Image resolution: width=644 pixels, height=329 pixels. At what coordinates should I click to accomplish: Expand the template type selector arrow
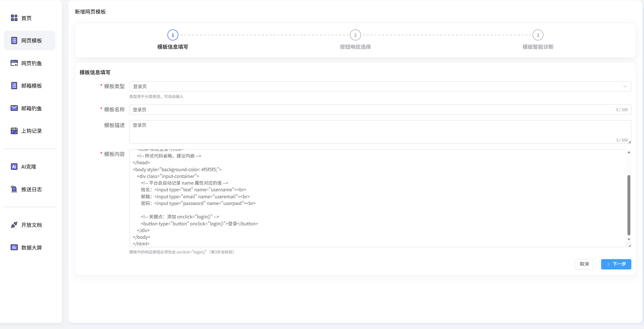625,86
